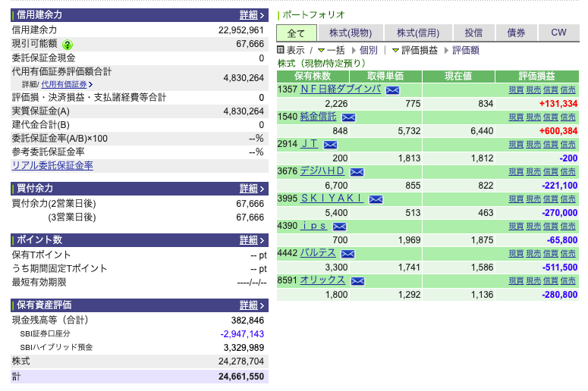
Task: Click the envelope icon next to バルテス
Action: click(347, 254)
